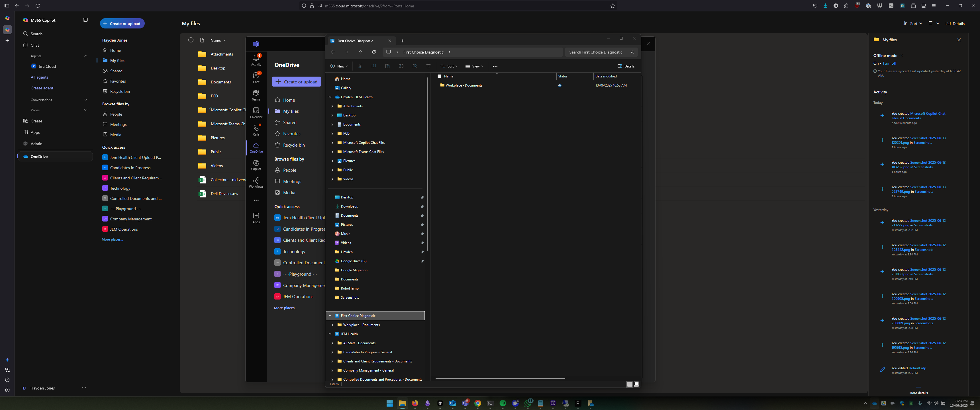
Task: Bookmark this page with the star icon
Action: 612,6
